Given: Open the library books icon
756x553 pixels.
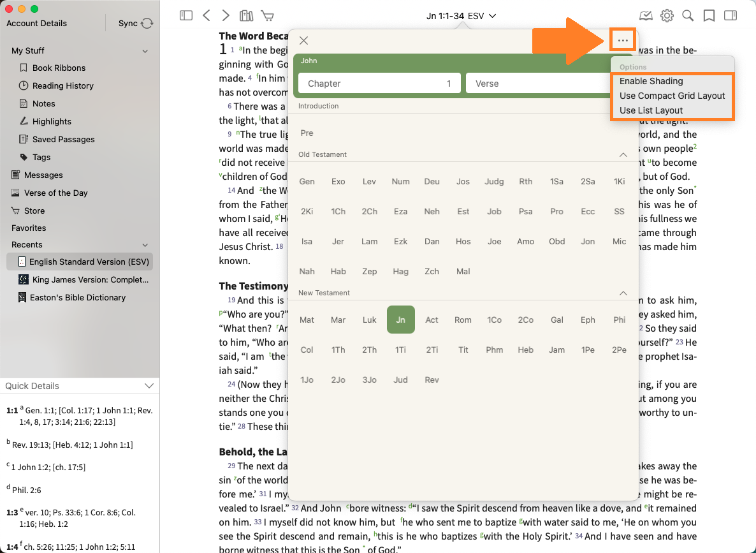Looking at the screenshot, I should 246,16.
